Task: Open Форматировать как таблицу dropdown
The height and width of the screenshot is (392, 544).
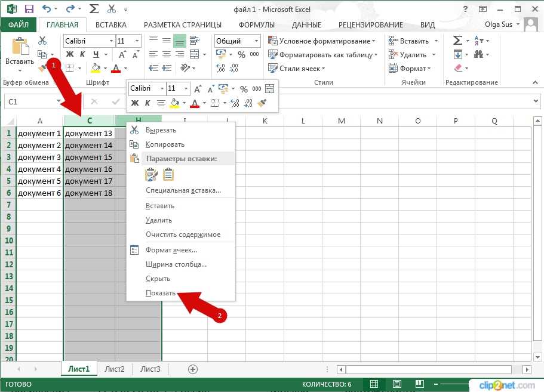Action: click(x=322, y=55)
